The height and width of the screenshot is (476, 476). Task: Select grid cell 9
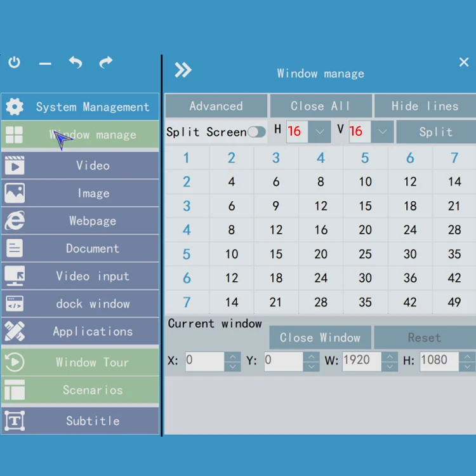pos(276,206)
